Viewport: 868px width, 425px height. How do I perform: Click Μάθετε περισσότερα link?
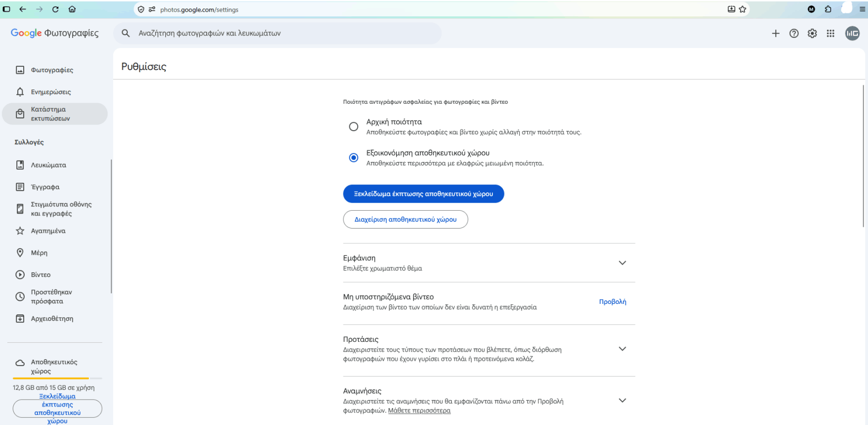(419, 411)
